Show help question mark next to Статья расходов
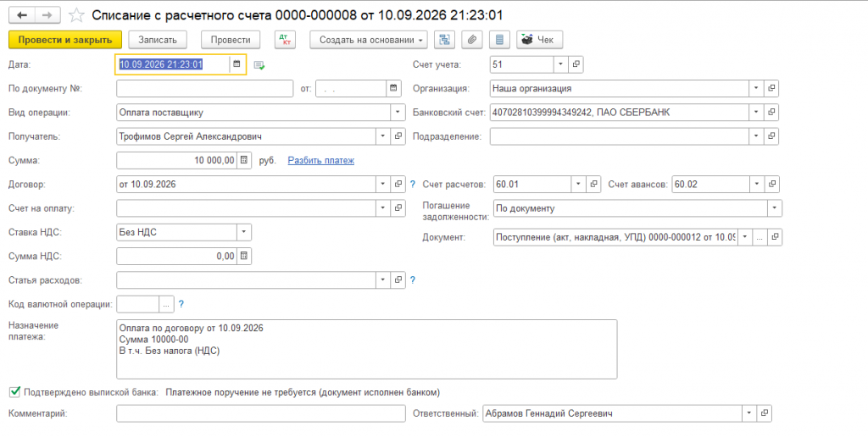The width and height of the screenshot is (868, 437). coord(413,280)
